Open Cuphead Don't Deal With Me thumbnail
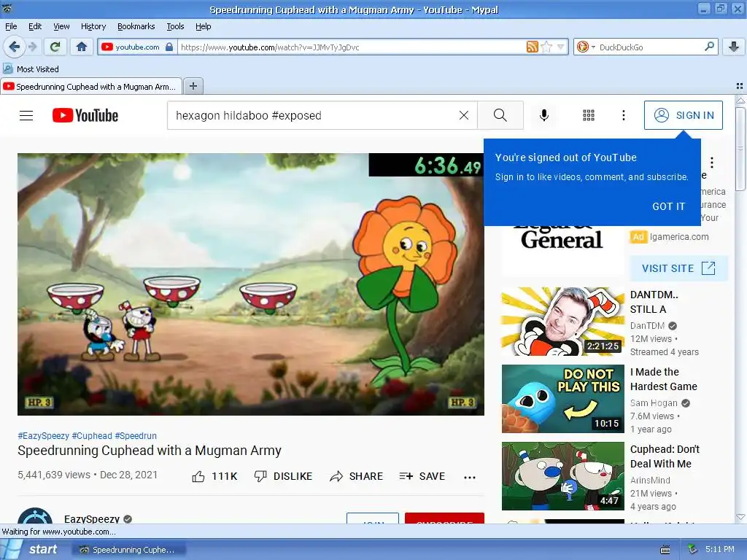This screenshot has height=560, width=747. 563,476
